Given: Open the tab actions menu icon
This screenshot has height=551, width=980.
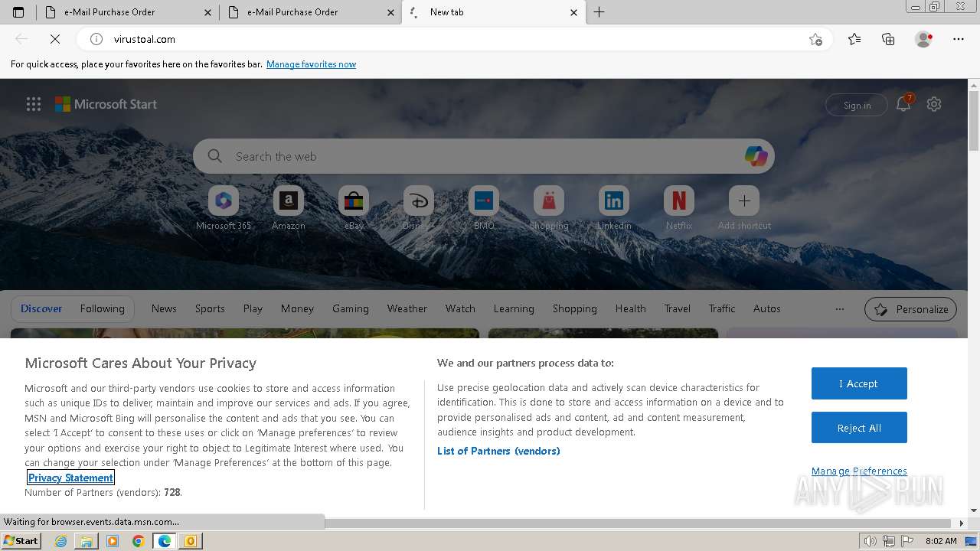Looking at the screenshot, I should 18,12.
